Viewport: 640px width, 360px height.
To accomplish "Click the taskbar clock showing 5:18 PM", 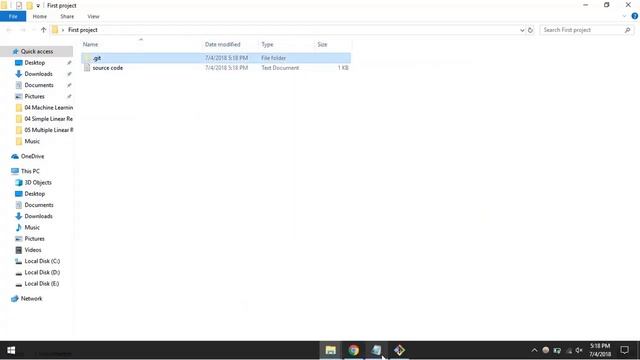I will pos(600,350).
